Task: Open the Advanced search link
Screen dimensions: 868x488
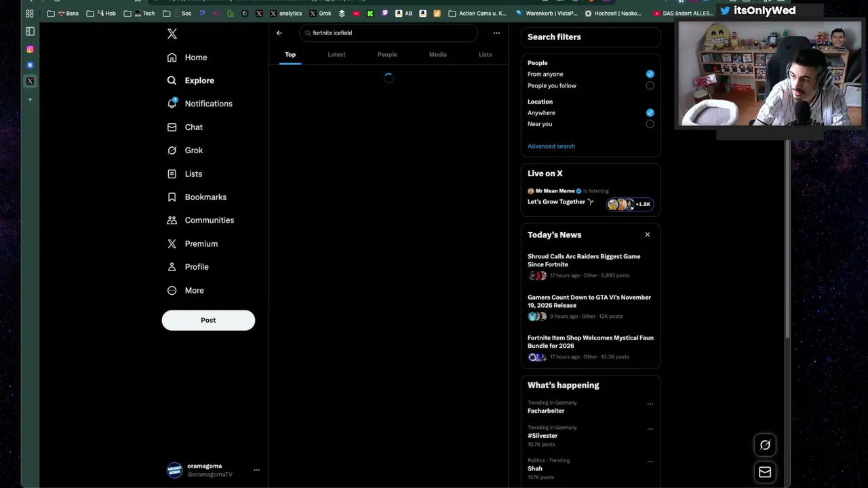Action: (551, 146)
